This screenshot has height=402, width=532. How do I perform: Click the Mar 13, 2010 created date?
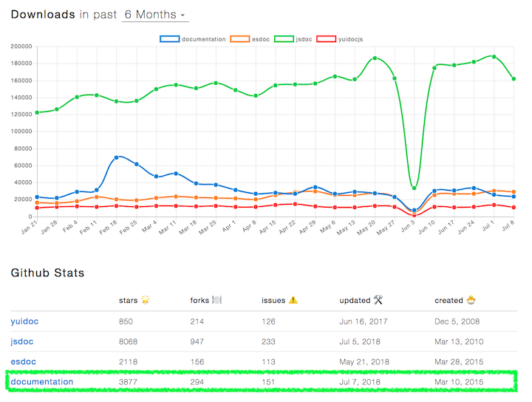pyautogui.click(x=459, y=341)
